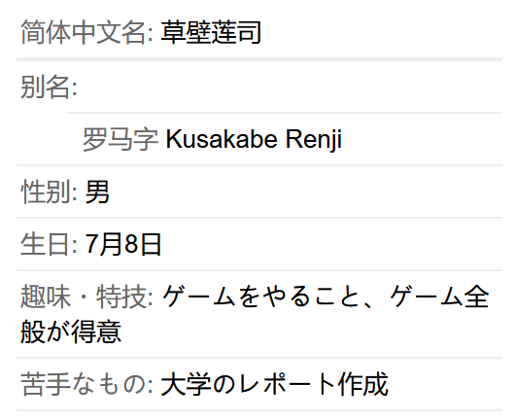Screen dimensions: 516x420
Task: Click the 大学のレポート作成 text
Action: [274, 384]
